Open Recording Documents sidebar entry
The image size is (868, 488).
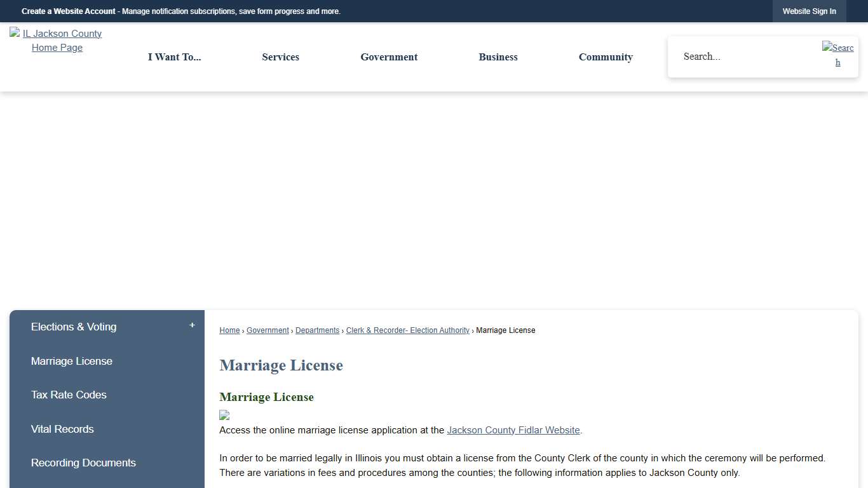click(83, 463)
